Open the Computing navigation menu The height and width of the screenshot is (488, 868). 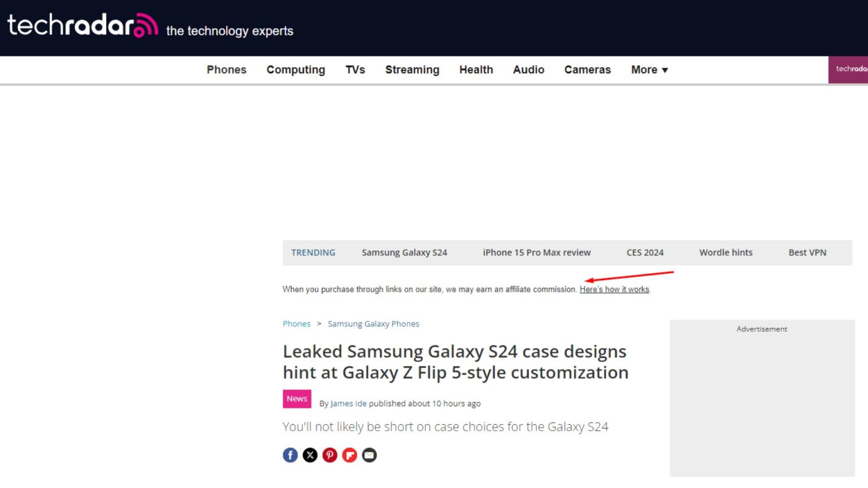[x=296, y=70]
